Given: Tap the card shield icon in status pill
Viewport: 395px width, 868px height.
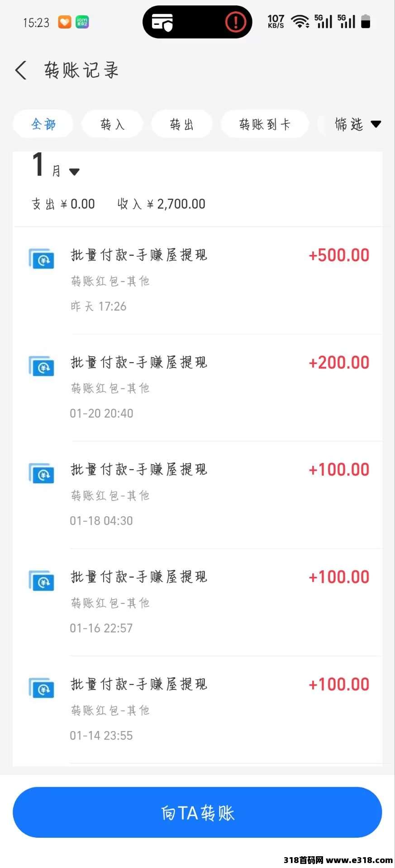Looking at the screenshot, I should point(162,22).
